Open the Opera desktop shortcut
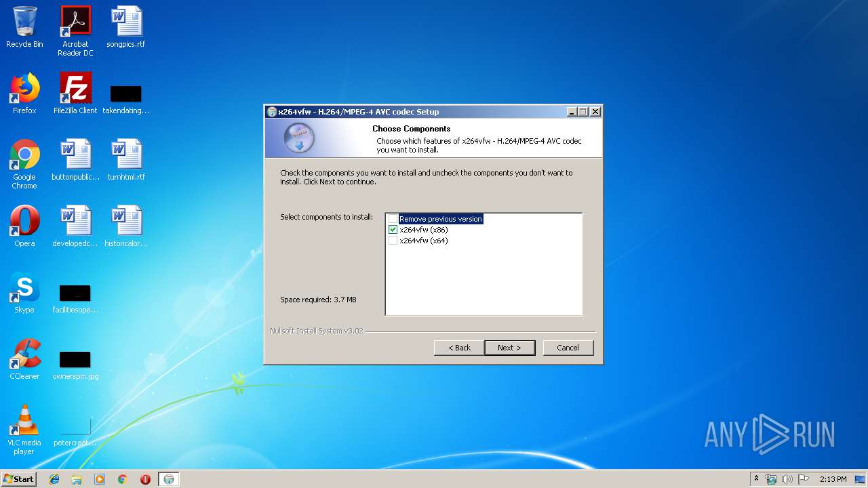The height and width of the screenshot is (488, 868). [24, 226]
